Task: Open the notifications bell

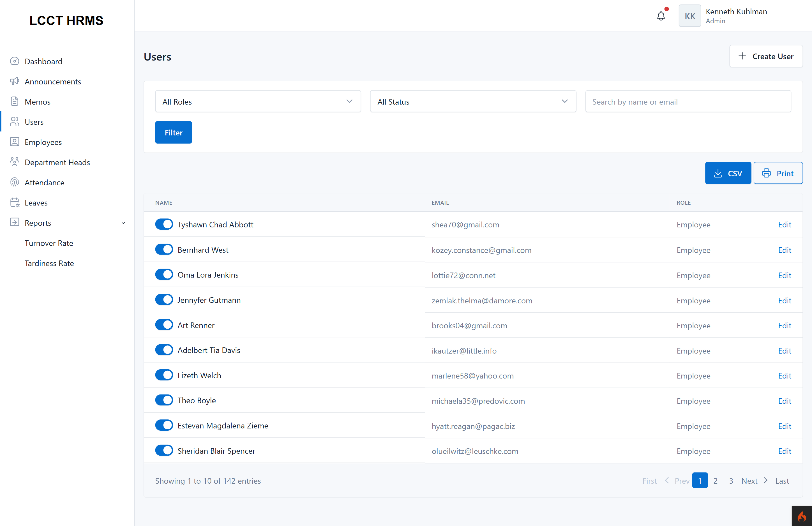Action: pyautogui.click(x=661, y=16)
